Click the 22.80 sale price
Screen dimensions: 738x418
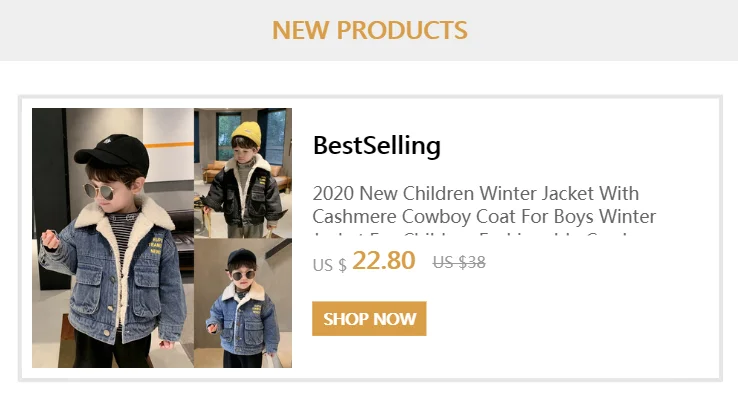[384, 260]
